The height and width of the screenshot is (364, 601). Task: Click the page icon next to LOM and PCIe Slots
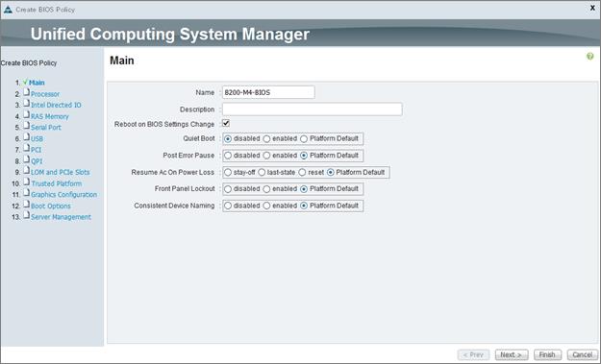point(26,170)
